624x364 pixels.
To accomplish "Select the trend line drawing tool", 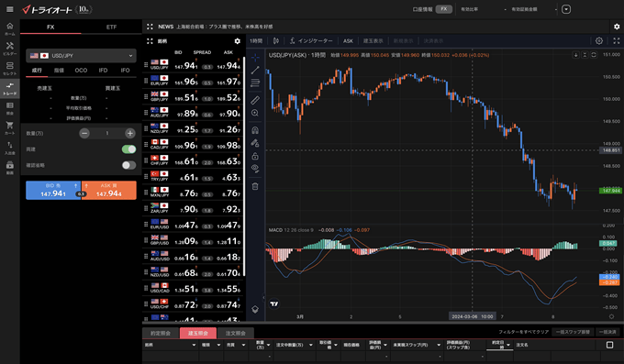I will [255, 71].
